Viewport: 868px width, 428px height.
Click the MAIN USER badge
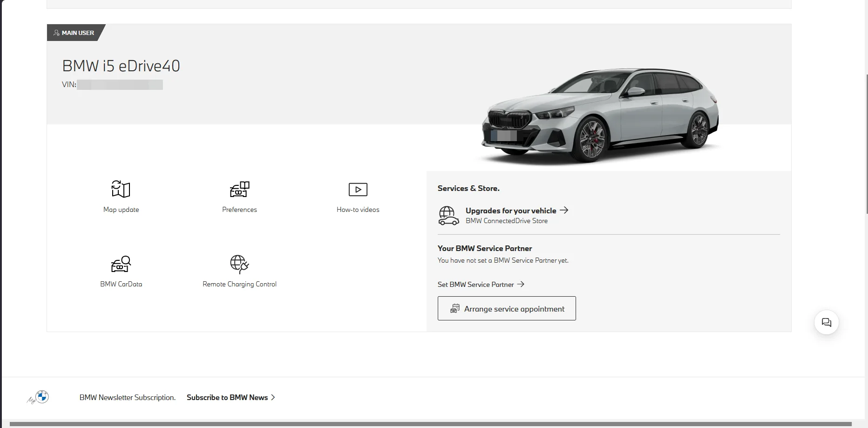76,33
